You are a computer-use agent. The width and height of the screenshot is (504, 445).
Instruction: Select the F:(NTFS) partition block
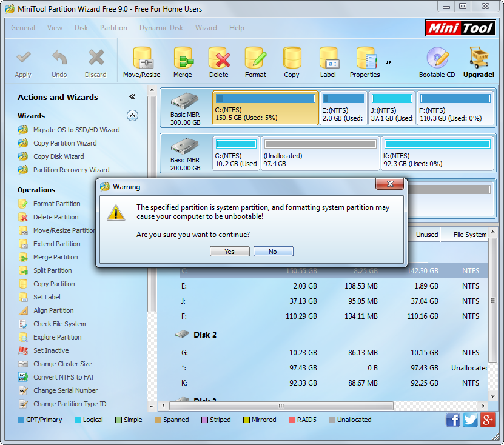click(x=455, y=108)
